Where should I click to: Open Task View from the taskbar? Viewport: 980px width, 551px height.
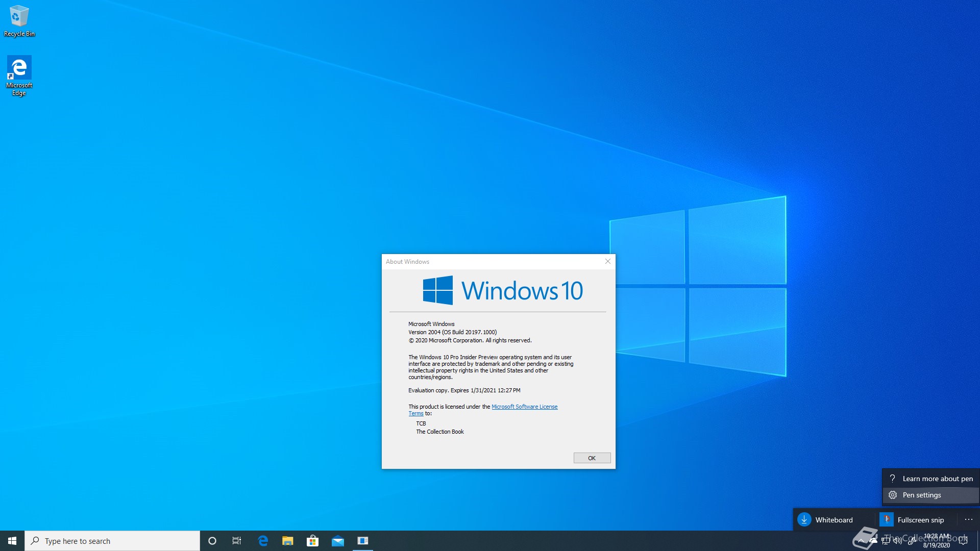pos(237,541)
